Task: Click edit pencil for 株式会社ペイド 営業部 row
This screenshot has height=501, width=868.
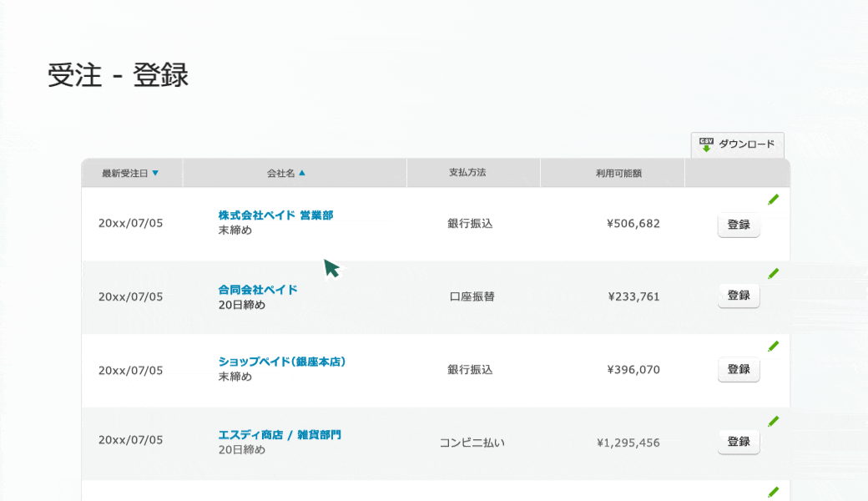Action: [773, 200]
